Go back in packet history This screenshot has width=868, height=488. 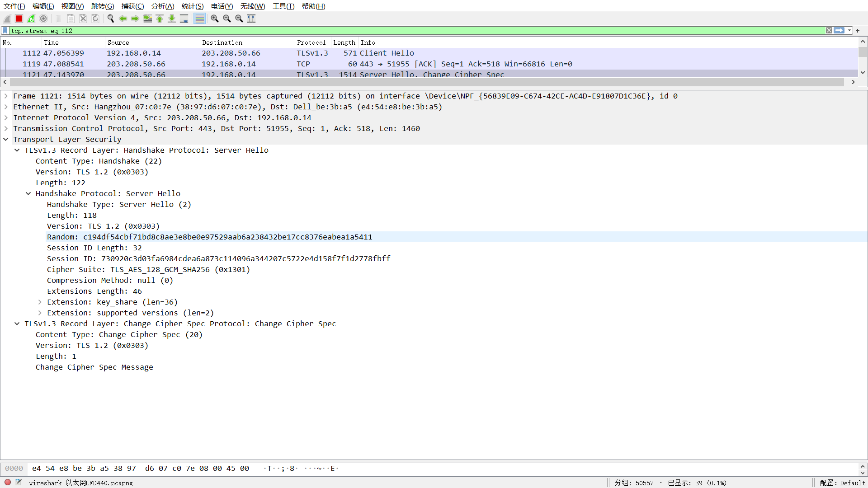coord(123,19)
